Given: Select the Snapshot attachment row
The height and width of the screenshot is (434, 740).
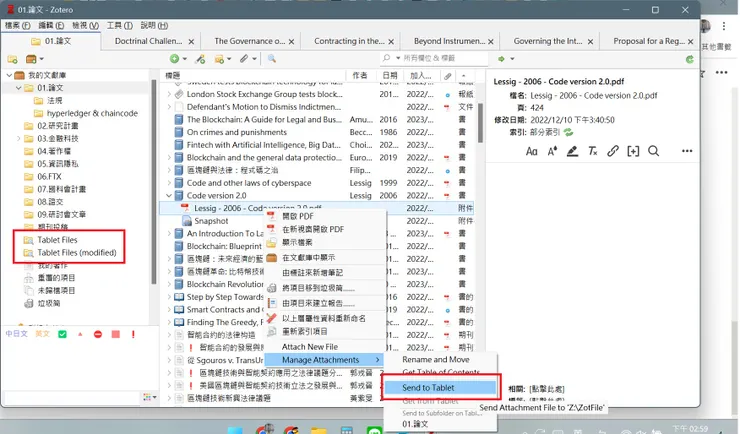Looking at the screenshot, I should click(317, 221).
